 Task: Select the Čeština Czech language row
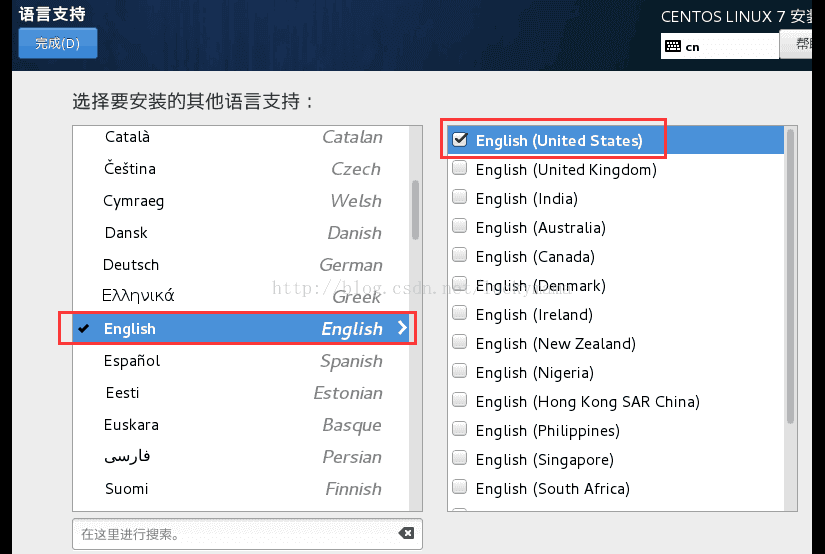point(240,168)
